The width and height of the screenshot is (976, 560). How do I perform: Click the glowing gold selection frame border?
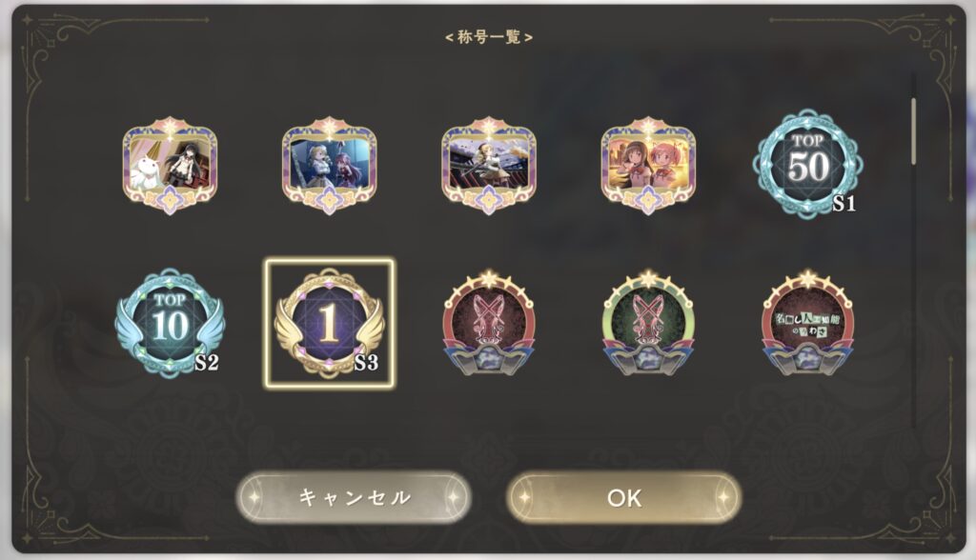[329, 261]
